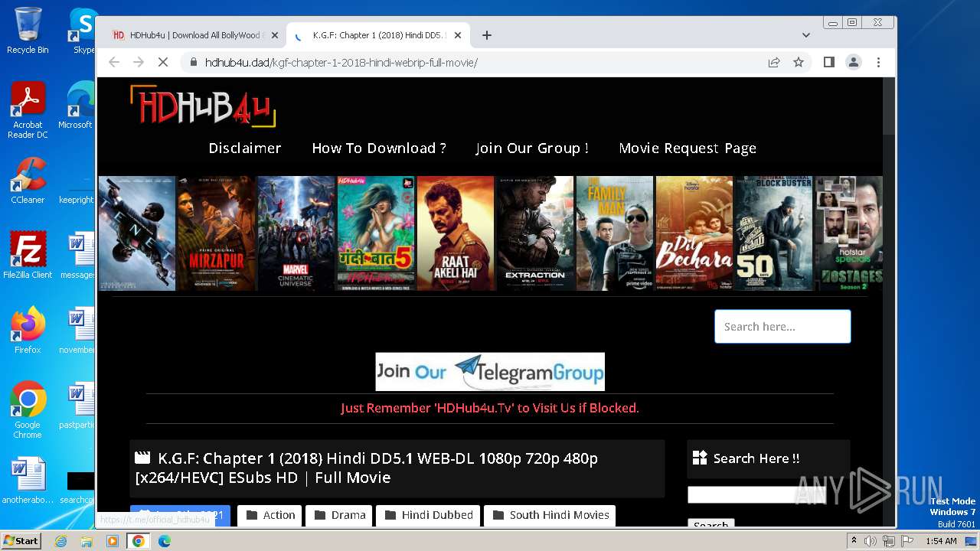Screen dimensions: 980x551
Task: Open Join Our Group ! link
Action: pos(532,148)
